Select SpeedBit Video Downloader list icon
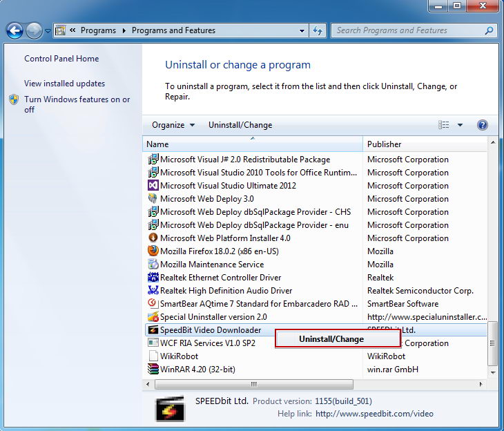The width and height of the screenshot is (504, 431). [x=153, y=330]
